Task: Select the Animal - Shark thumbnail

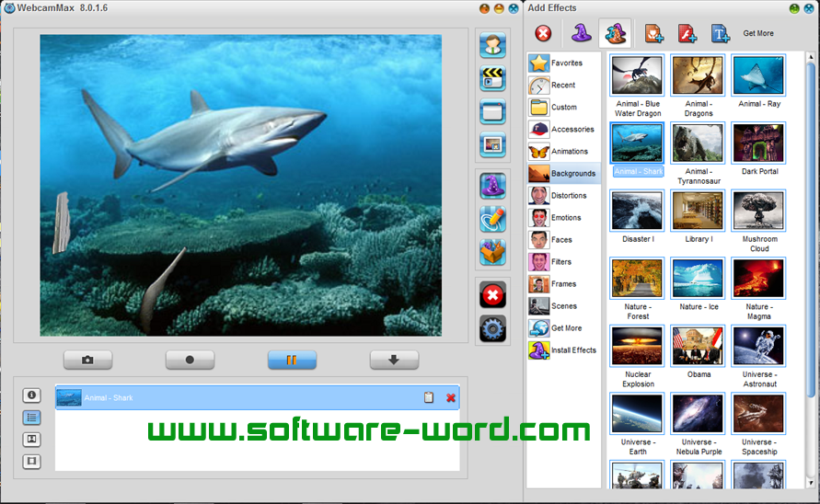Action: 637,143
